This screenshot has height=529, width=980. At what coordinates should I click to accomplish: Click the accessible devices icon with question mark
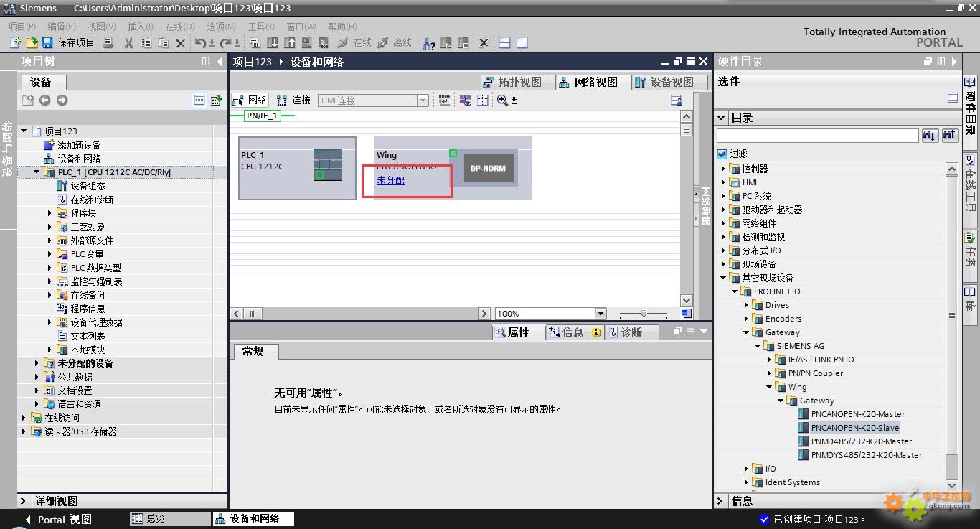click(429, 43)
